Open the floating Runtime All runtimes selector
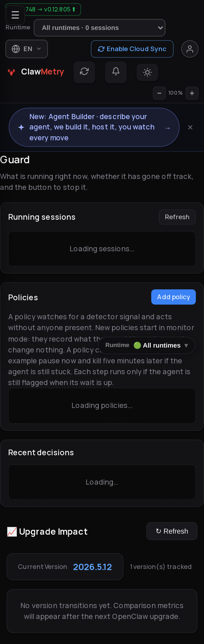This screenshot has height=644, width=204. 147,345
